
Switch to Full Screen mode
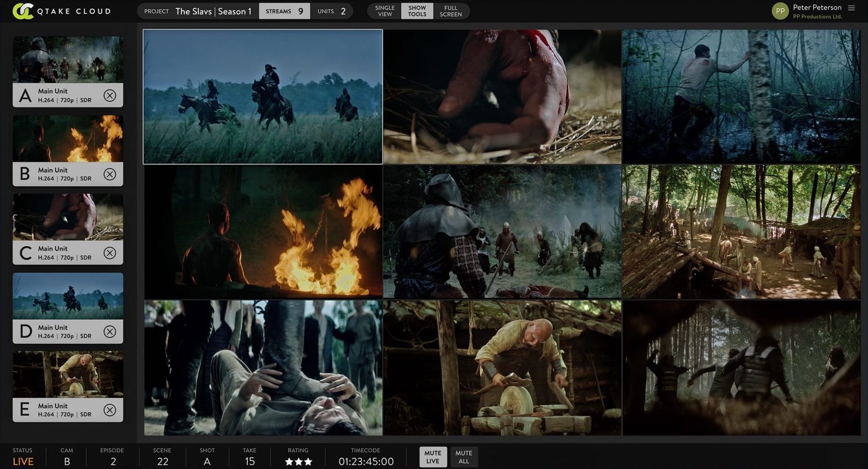[450, 11]
